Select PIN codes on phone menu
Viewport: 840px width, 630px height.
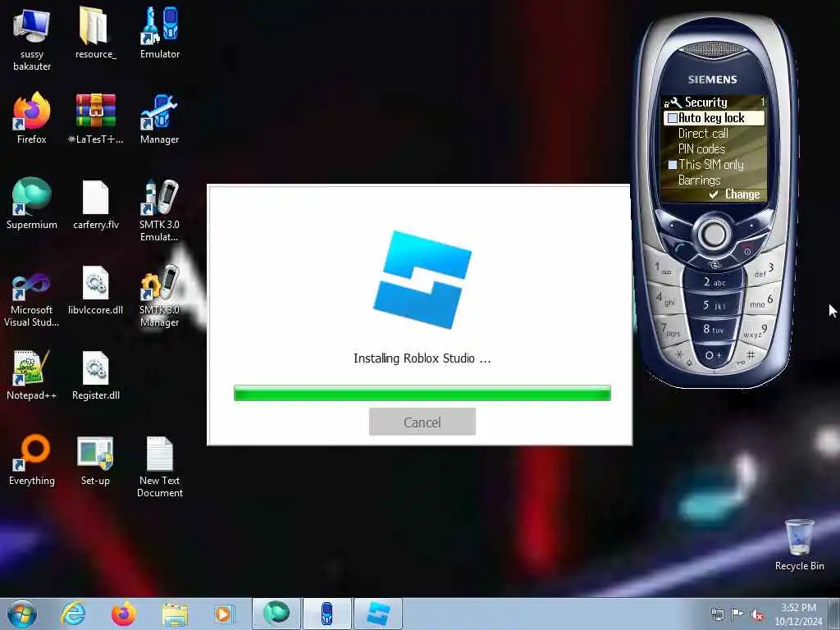tap(701, 149)
